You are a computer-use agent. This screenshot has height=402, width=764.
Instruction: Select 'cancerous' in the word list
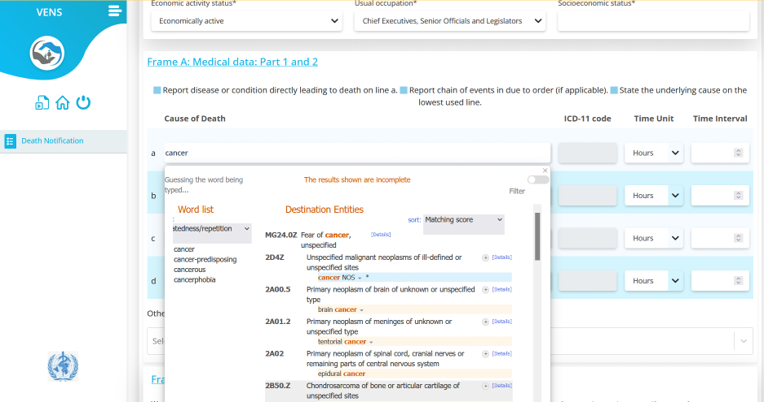190,269
